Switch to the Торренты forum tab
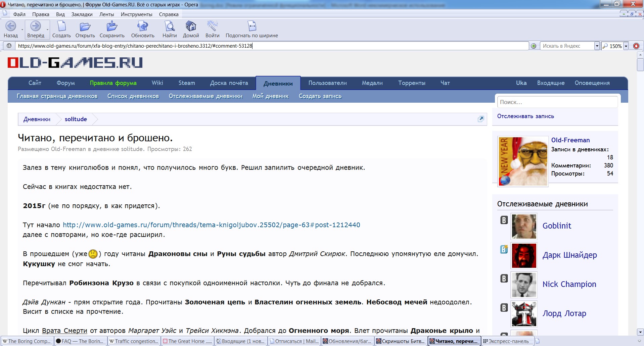The image size is (644, 346). point(412,83)
